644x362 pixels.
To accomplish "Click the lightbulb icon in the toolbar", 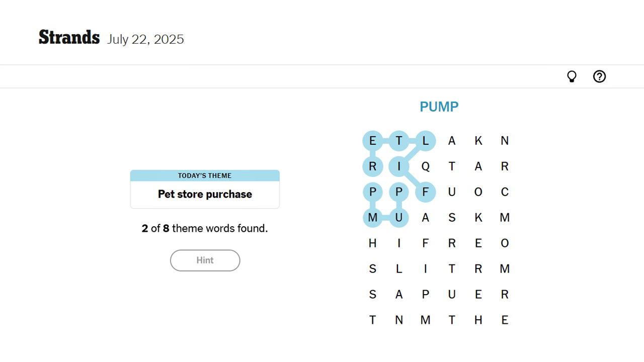I will click(572, 76).
